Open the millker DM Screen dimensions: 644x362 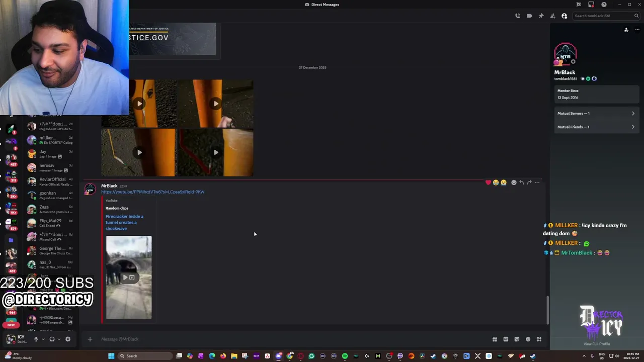(x=50, y=140)
